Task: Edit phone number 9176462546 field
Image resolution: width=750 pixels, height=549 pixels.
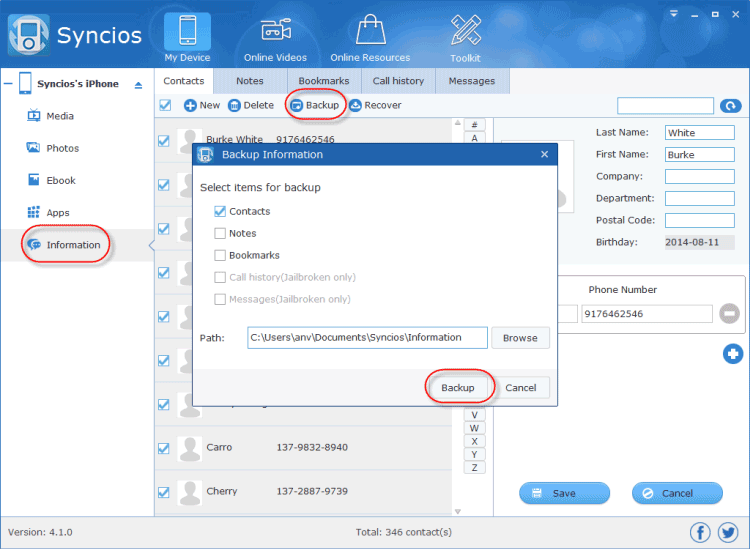Action: pos(647,314)
